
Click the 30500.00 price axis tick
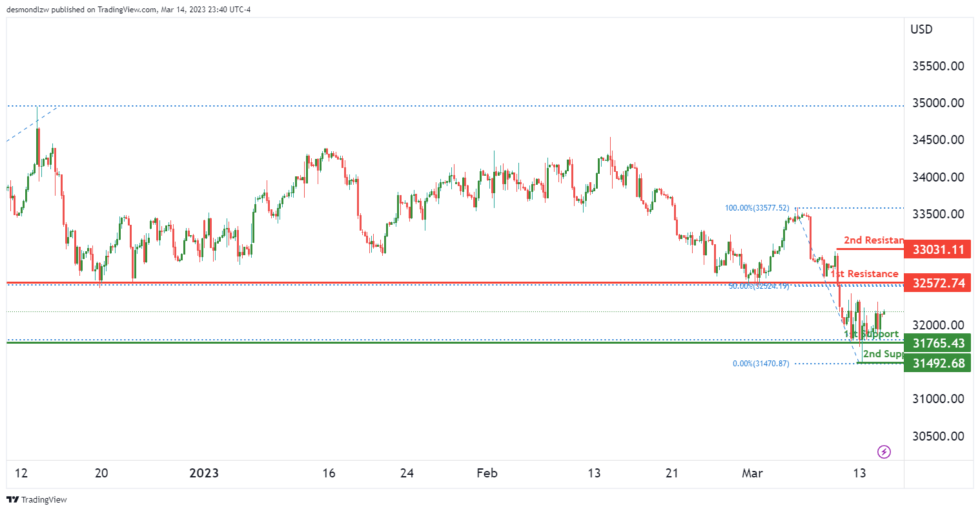[938, 436]
